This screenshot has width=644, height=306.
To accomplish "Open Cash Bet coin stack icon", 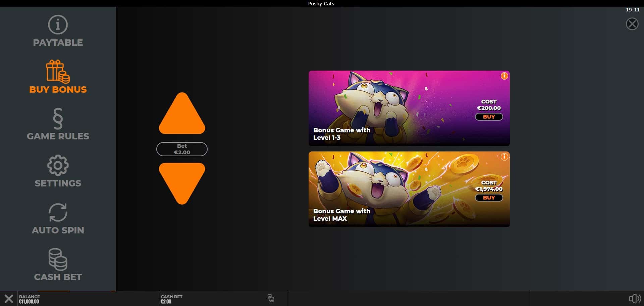I will tap(58, 259).
